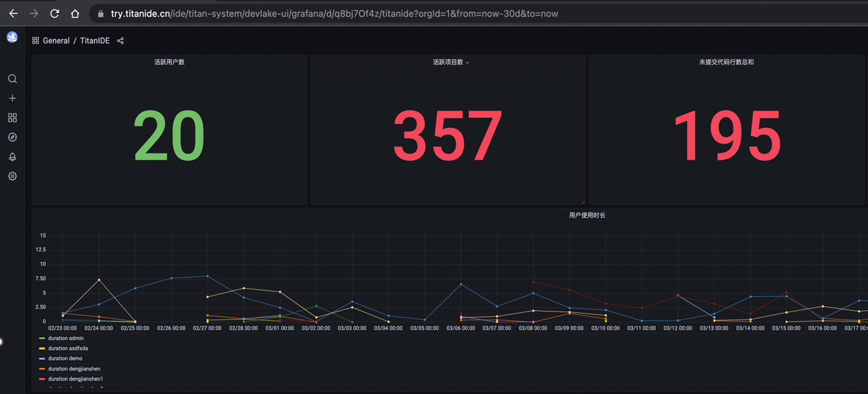Toggle the duration asdfsda legend series
Viewport: 868px width, 394px height.
(x=68, y=348)
